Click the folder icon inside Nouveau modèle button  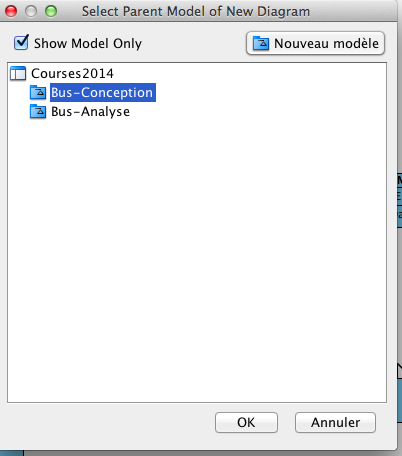[261, 43]
